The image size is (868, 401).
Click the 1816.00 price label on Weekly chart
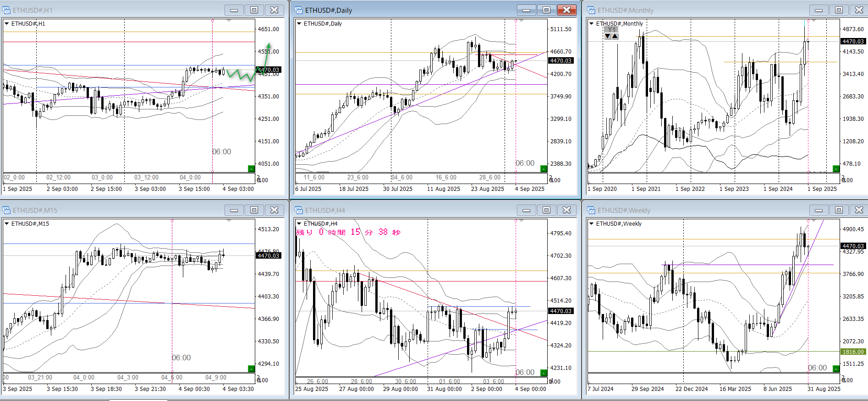pos(852,352)
